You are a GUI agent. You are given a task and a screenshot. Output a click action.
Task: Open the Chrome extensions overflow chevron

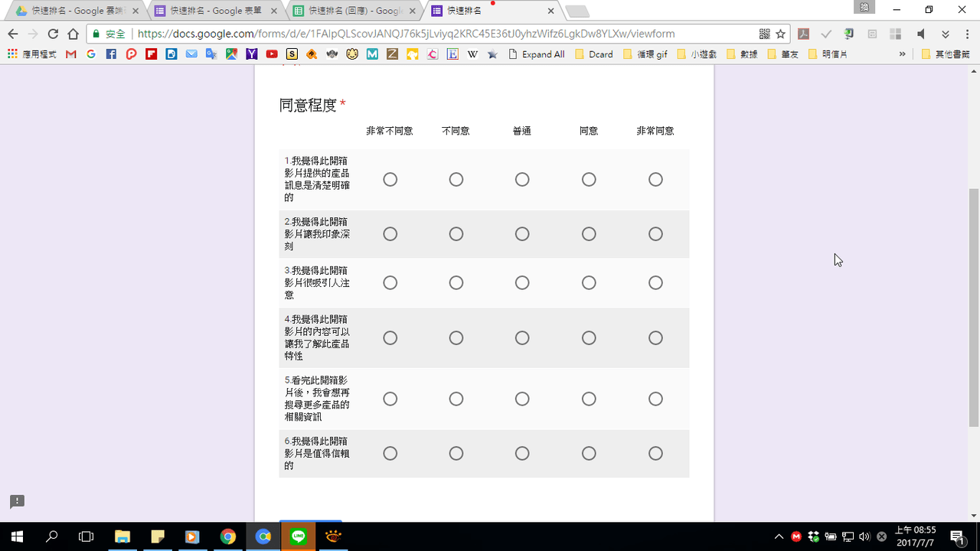pyautogui.click(x=946, y=34)
